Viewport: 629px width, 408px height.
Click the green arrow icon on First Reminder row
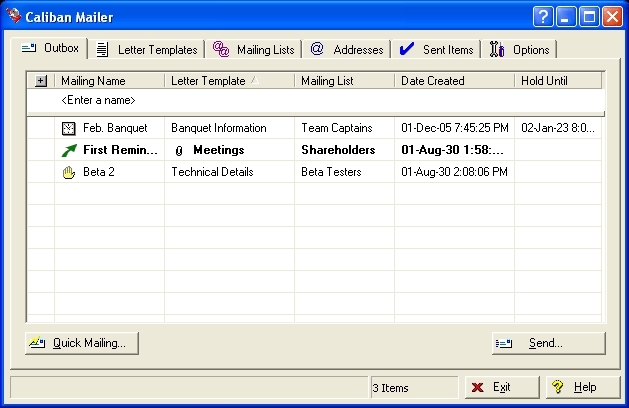68,150
